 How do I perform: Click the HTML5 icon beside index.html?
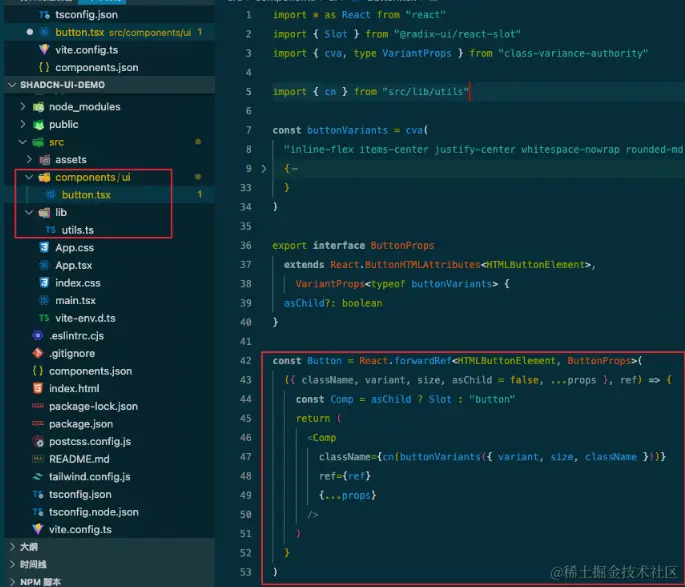pos(38,388)
